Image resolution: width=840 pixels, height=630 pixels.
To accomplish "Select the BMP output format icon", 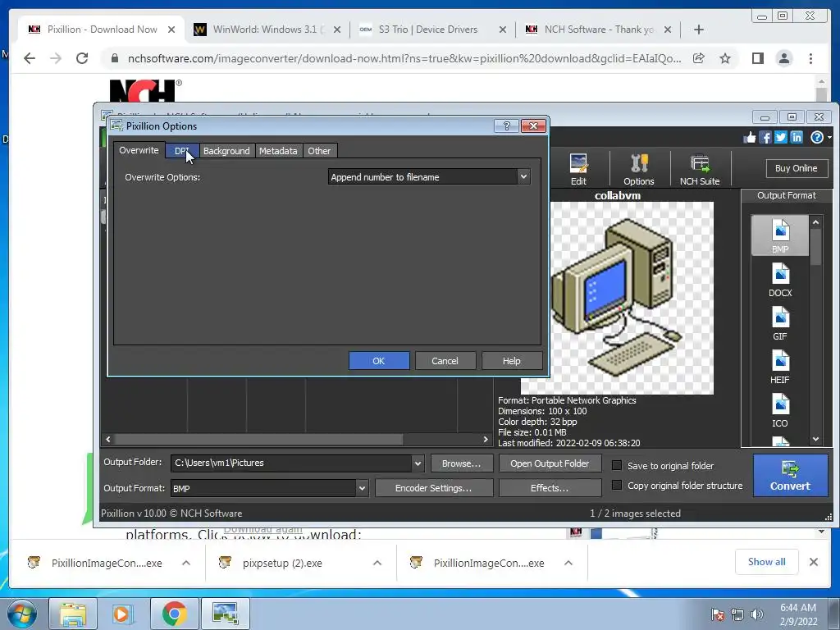I will pyautogui.click(x=780, y=235).
